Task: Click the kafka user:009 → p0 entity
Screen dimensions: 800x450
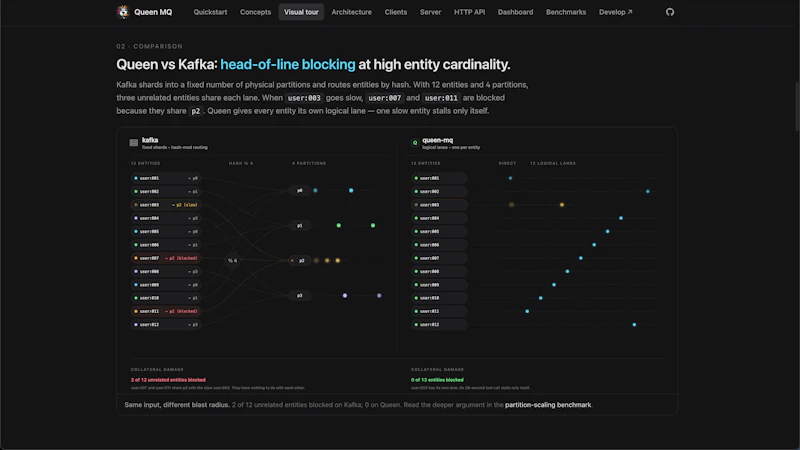Action: pyautogui.click(x=166, y=285)
